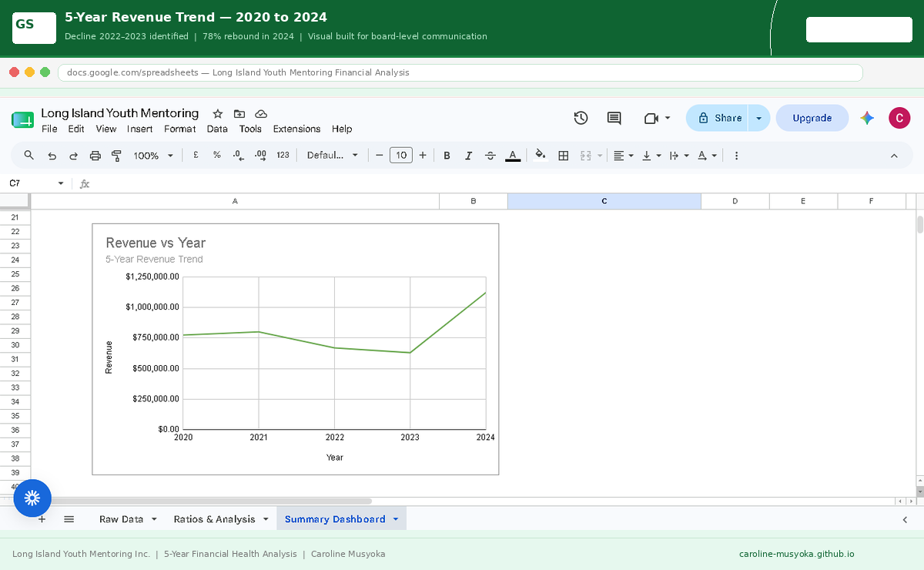The width and height of the screenshot is (924, 570).
Task: Open the Gemini sparkle icon
Action: click(867, 118)
